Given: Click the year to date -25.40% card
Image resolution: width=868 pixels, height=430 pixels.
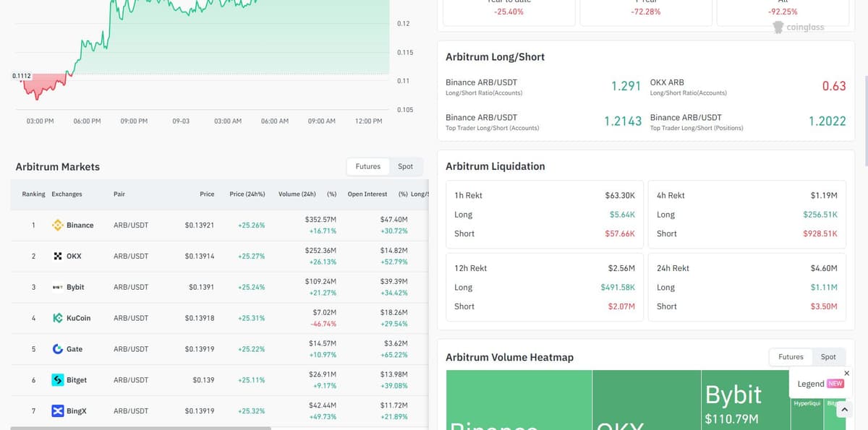Looking at the screenshot, I should pyautogui.click(x=509, y=12).
